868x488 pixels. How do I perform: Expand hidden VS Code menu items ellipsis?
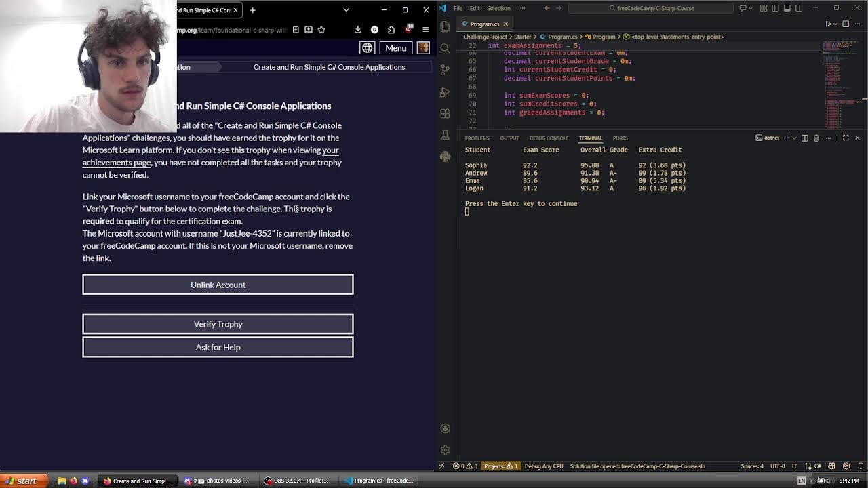pyautogui.click(x=521, y=8)
